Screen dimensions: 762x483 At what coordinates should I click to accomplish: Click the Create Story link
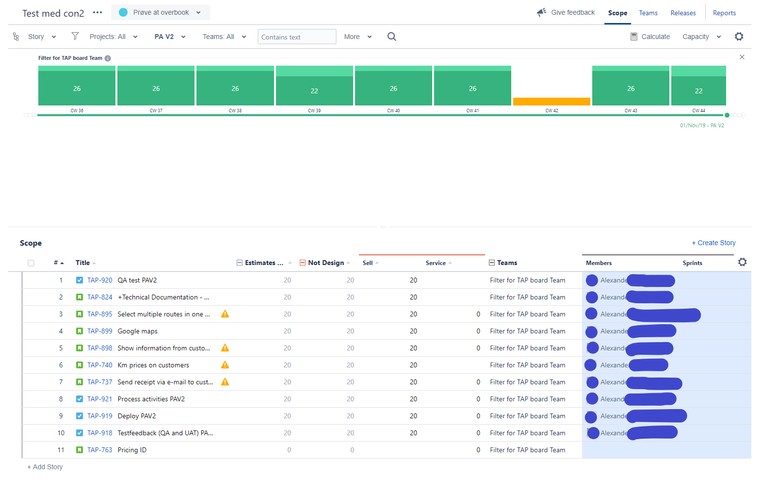(713, 243)
